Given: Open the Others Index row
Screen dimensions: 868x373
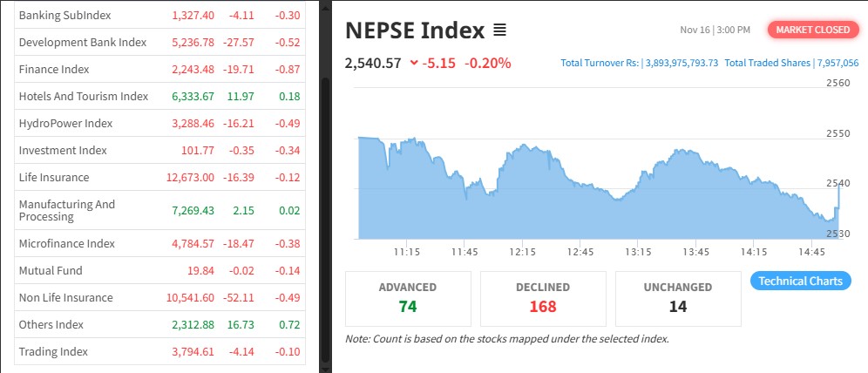Looking at the screenshot, I should pos(51,325).
